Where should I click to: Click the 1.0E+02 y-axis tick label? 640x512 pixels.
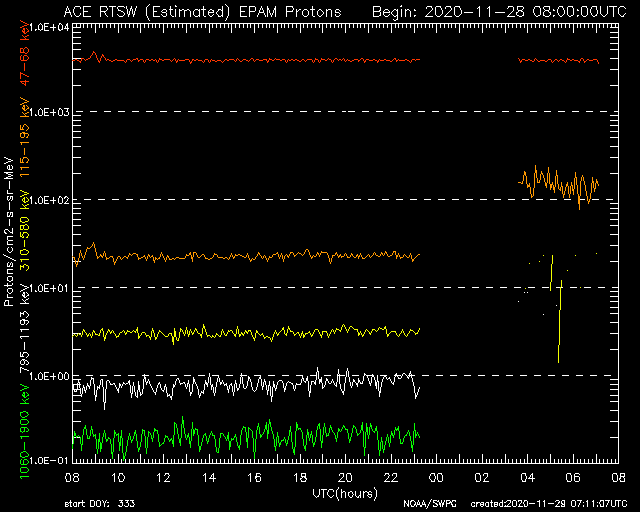coord(51,200)
